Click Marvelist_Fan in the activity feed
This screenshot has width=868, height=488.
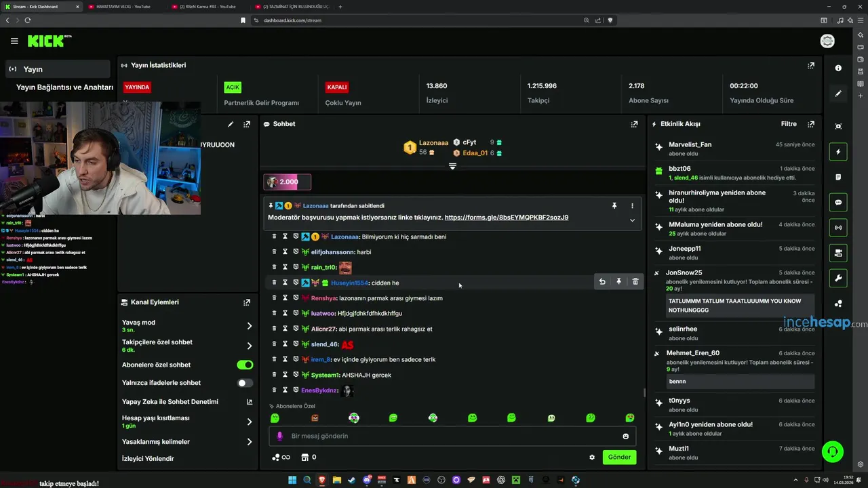(x=690, y=144)
